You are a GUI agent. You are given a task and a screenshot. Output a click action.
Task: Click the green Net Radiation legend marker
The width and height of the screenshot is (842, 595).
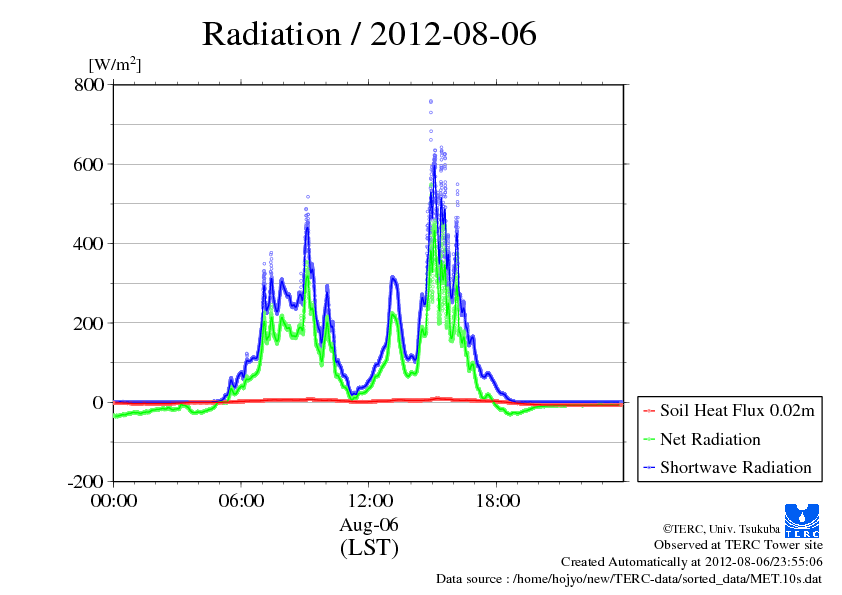tap(649, 440)
